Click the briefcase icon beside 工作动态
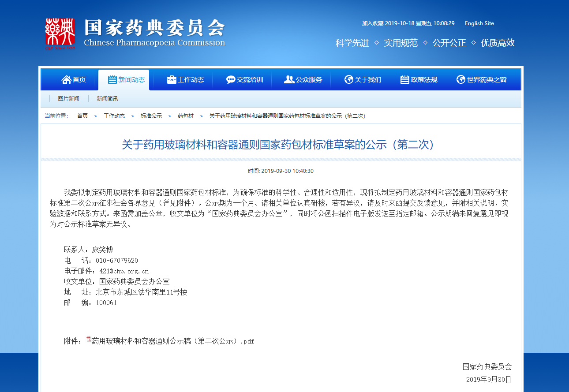Screen dimensions: 569x392 [172, 79]
